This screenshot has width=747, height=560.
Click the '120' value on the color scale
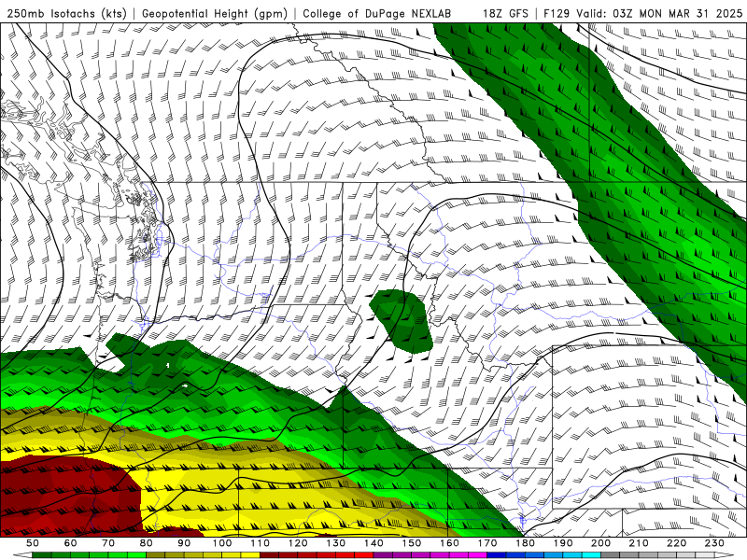click(298, 543)
